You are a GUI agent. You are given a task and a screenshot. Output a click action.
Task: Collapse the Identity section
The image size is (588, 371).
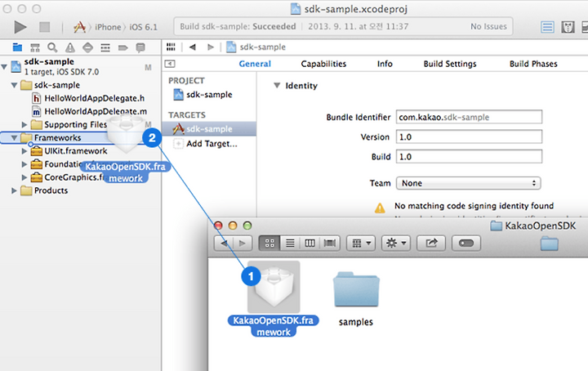(277, 86)
